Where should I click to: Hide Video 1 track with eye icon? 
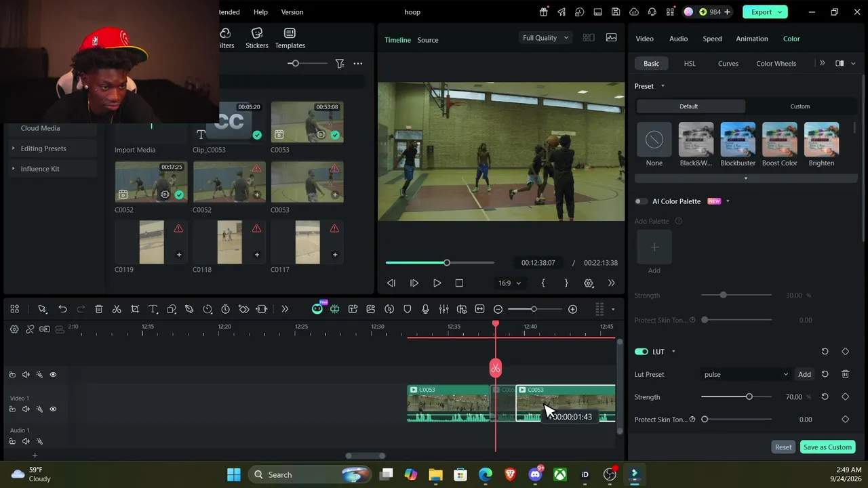point(53,409)
